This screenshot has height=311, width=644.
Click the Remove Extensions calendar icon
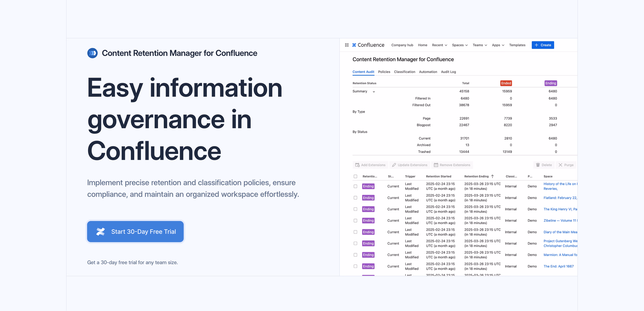click(x=436, y=165)
